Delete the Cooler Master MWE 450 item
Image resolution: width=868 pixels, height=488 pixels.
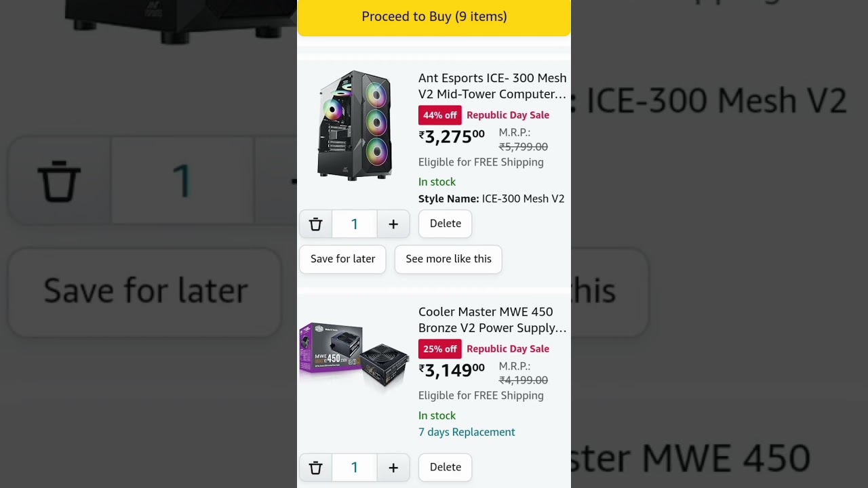pos(445,467)
